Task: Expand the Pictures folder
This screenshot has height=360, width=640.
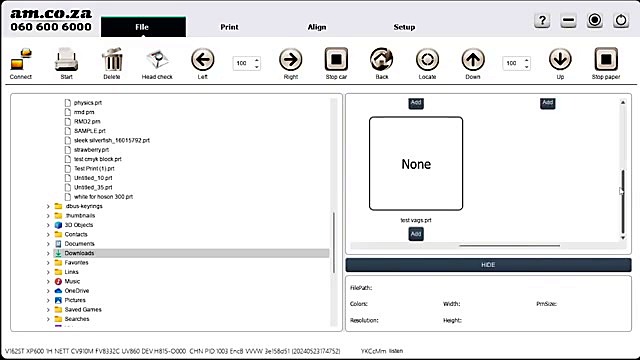Action: coord(48,300)
